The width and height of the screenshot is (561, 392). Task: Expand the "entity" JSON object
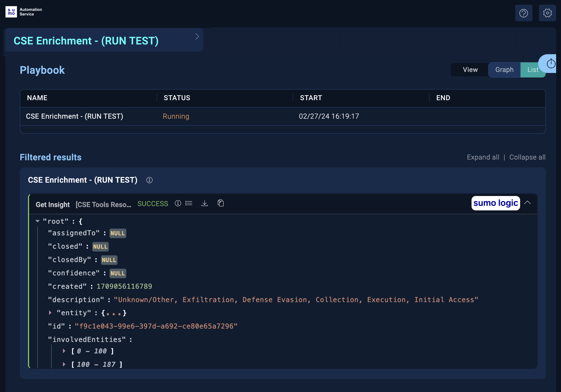[x=50, y=313]
